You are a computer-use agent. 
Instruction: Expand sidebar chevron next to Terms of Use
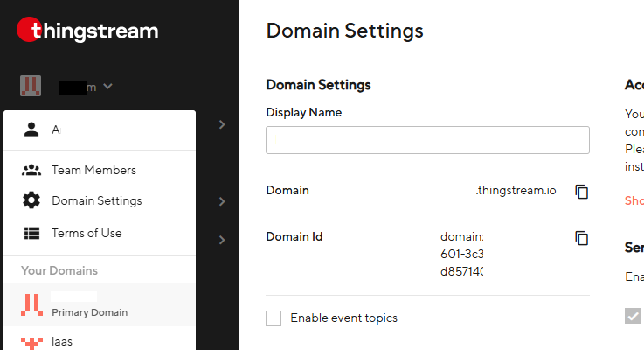coord(222,240)
